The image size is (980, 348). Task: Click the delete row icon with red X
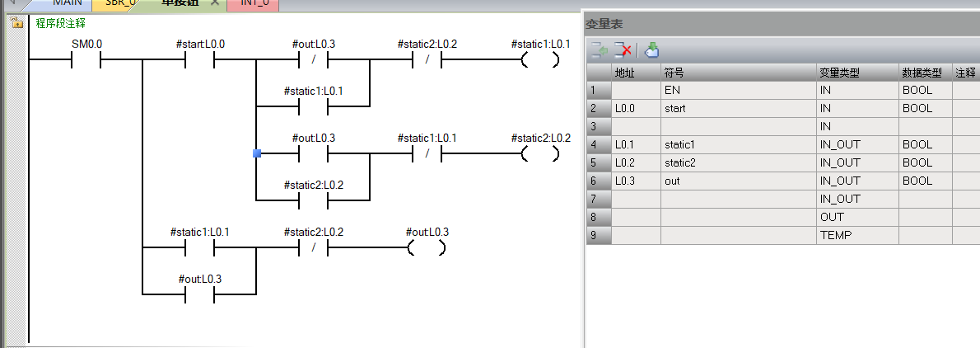click(623, 50)
